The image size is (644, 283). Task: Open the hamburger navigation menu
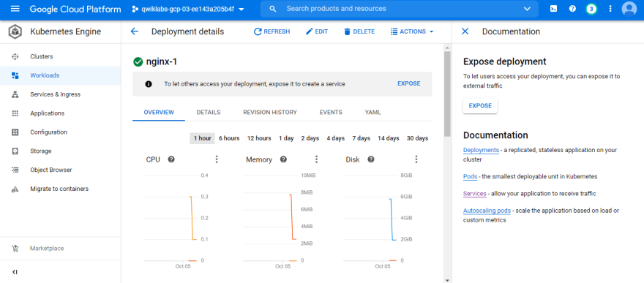(15, 9)
